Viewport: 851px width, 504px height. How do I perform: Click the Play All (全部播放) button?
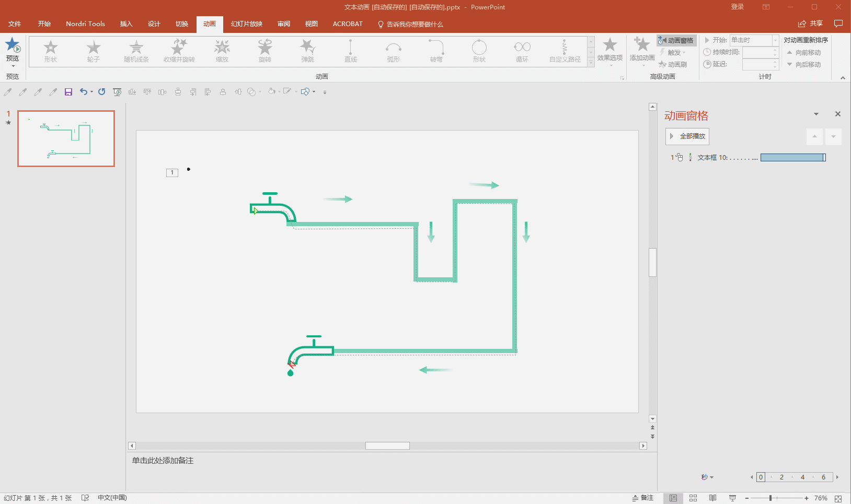pos(687,136)
